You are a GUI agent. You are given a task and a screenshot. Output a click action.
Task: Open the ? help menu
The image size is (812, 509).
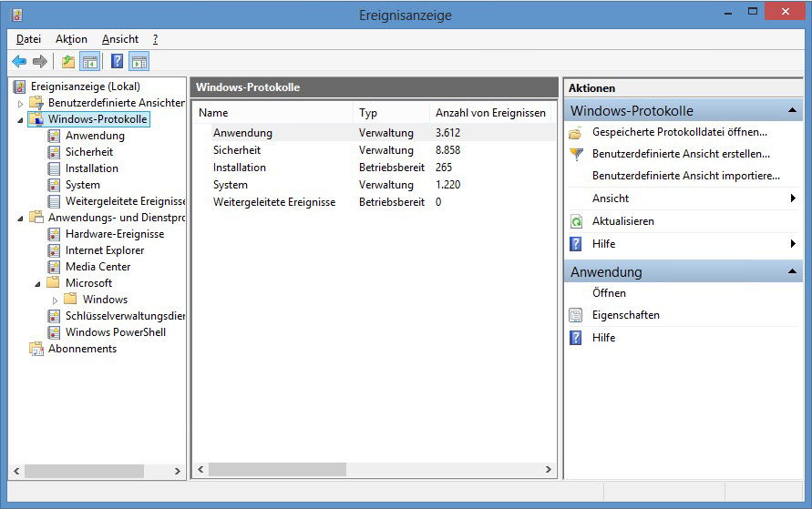tap(155, 39)
